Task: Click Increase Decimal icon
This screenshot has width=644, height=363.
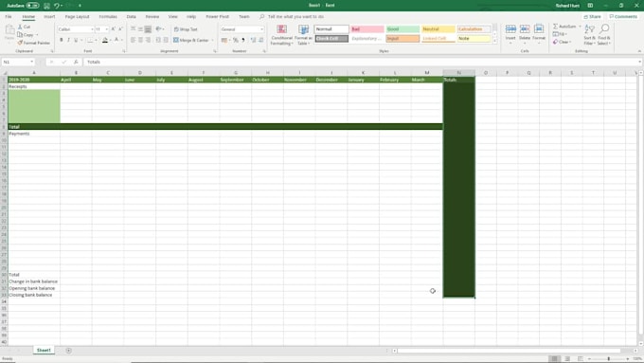Action: point(253,40)
